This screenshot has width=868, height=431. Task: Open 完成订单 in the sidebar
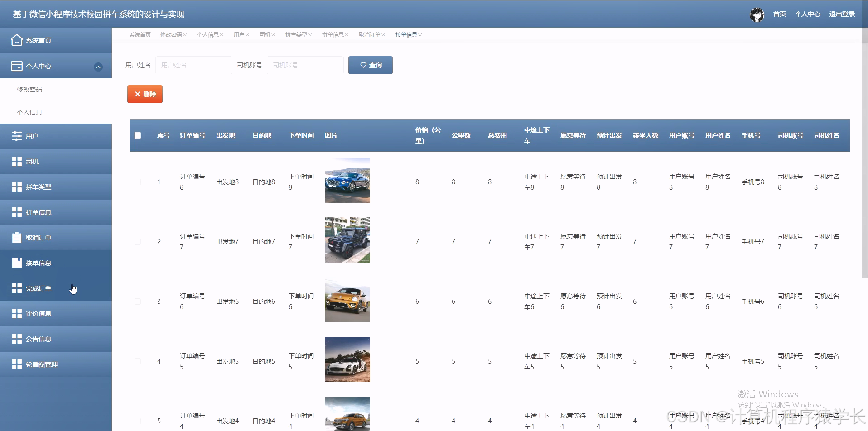pyautogui.click(x=56, y=288)
